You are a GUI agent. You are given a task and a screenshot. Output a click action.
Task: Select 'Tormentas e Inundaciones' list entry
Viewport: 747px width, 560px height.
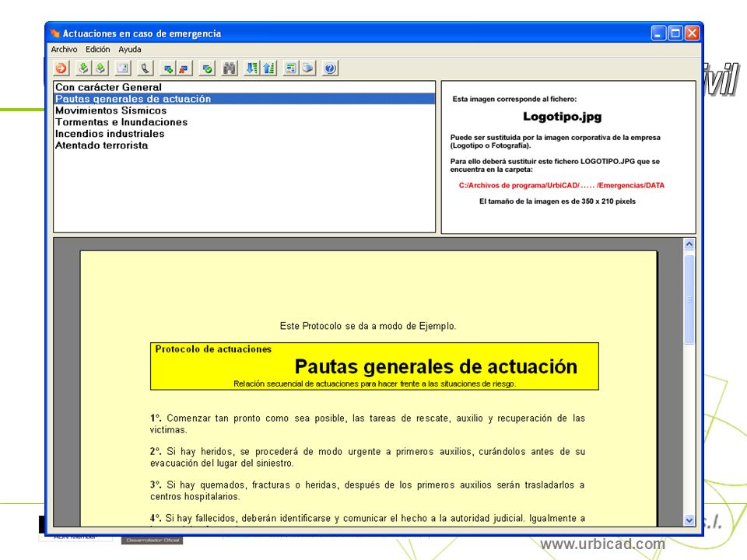[244, 122]
